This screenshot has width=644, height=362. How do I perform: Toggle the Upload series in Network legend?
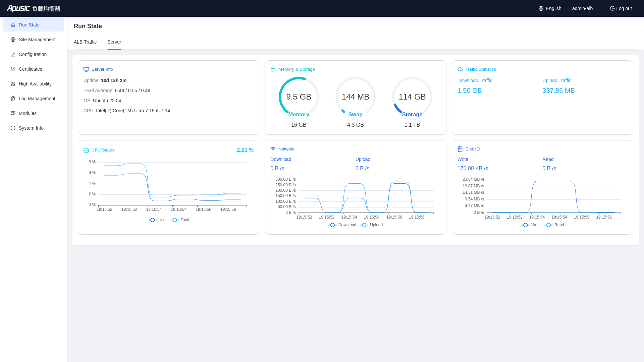(x=371, y=225)
